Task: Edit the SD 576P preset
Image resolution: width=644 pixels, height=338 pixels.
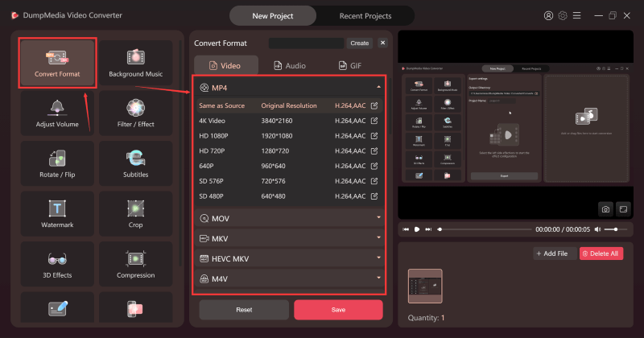Action: 374,181
